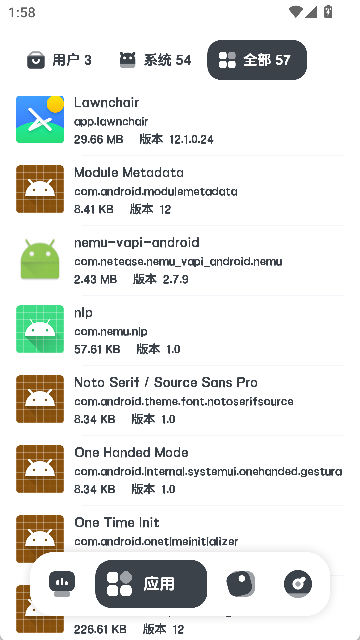The width and height of the screenshot is (360, 640).
Task: Tap the nemu-vapi-android green robot icon
Action: click(40, 259)
